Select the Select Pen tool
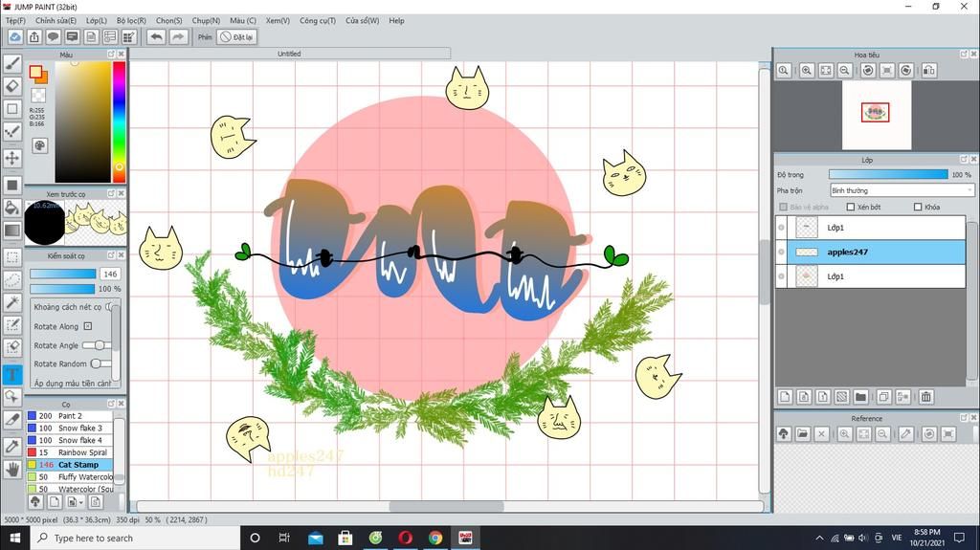The width and height of the screenshot is (980, 550). click(12, 325)
